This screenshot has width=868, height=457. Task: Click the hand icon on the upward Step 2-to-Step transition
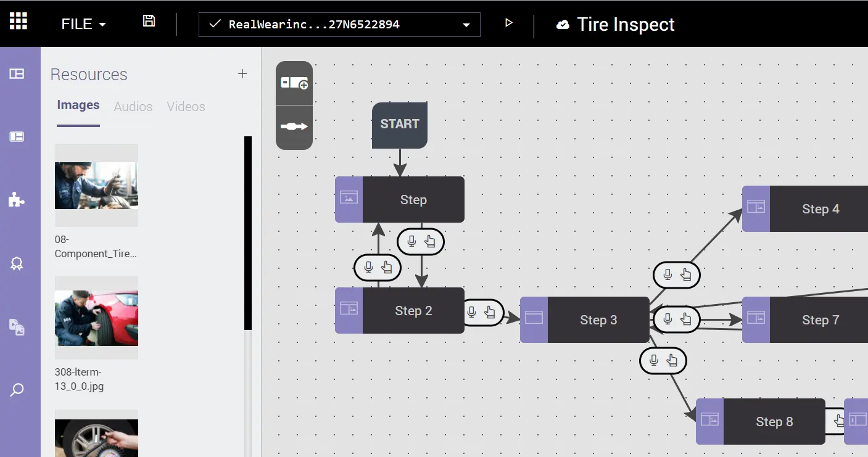(x=387, y=267)
